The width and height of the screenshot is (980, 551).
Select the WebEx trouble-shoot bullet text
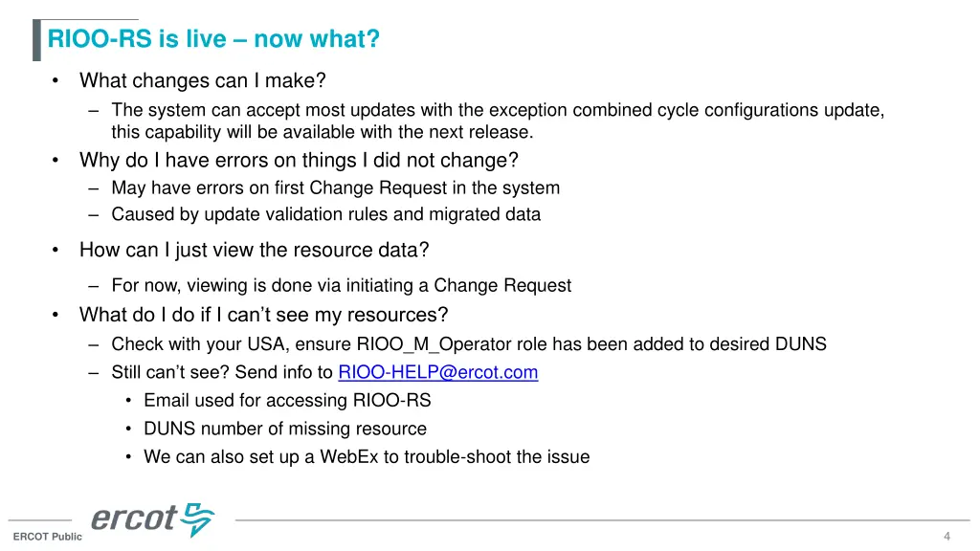367,456
